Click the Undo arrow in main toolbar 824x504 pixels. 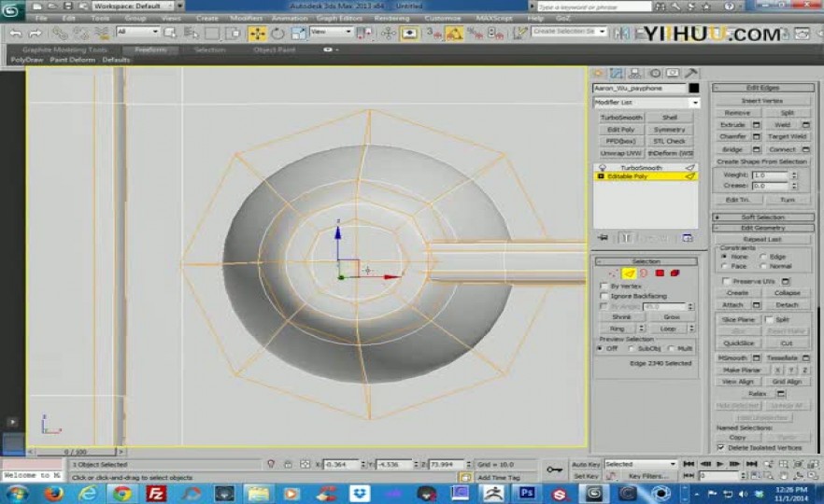(16, 34)
